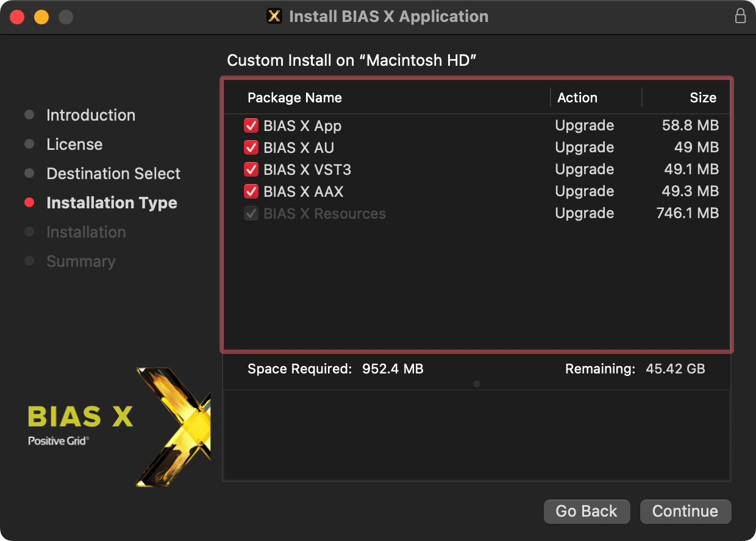Image resolution: width=756 pixels, height=541 pixels.
Task: Click the Go Back button
Action: pos(587,511)
